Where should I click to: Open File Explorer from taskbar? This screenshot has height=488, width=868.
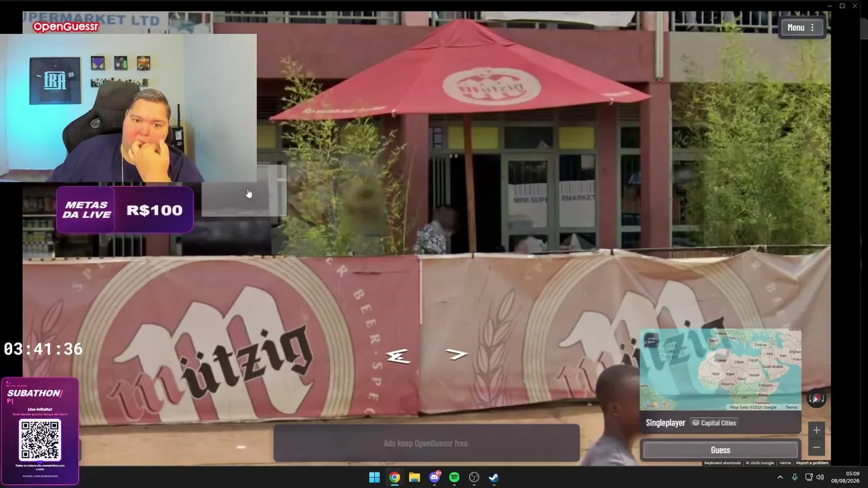coord(414,477)
